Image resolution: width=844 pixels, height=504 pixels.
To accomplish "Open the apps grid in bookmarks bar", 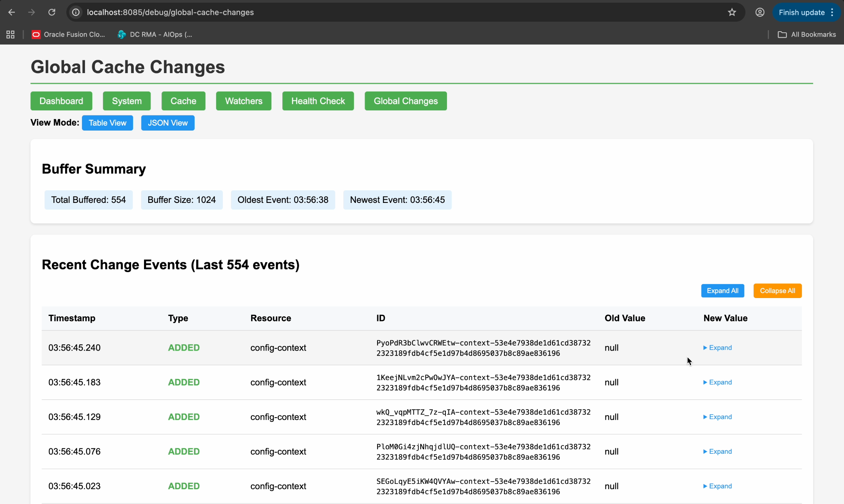I will 10,35.
